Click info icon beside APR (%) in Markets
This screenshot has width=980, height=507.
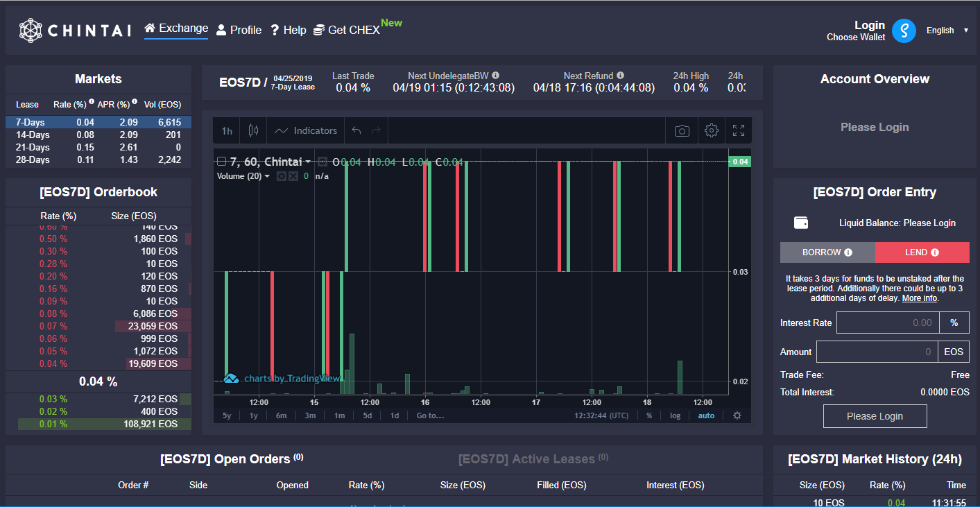tap(134, 101)
